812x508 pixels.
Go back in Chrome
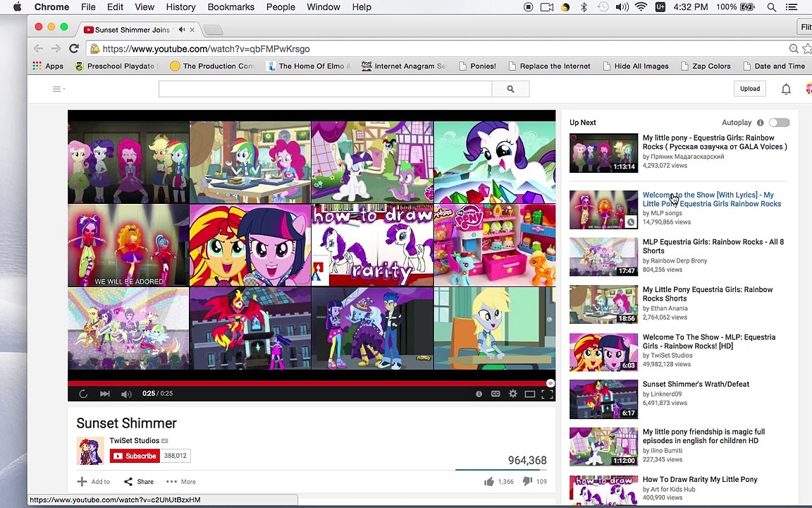pos(38,49)
